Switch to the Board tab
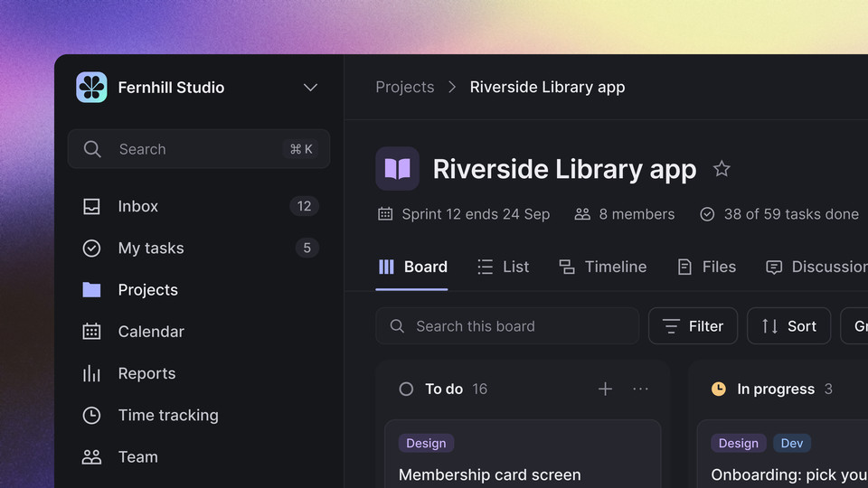 pyautogui.click(x=412, y=267)
